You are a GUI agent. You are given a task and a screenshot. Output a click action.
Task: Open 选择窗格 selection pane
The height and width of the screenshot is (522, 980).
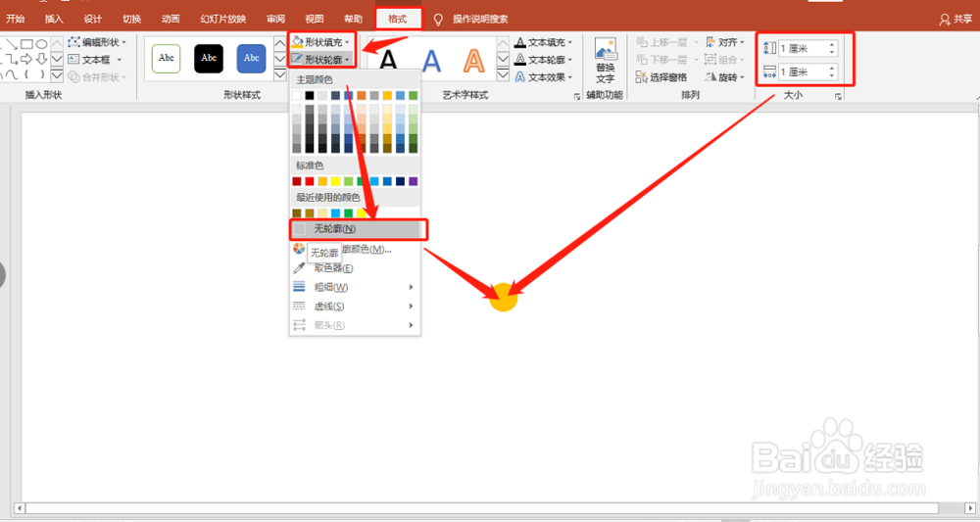(661, 77)
